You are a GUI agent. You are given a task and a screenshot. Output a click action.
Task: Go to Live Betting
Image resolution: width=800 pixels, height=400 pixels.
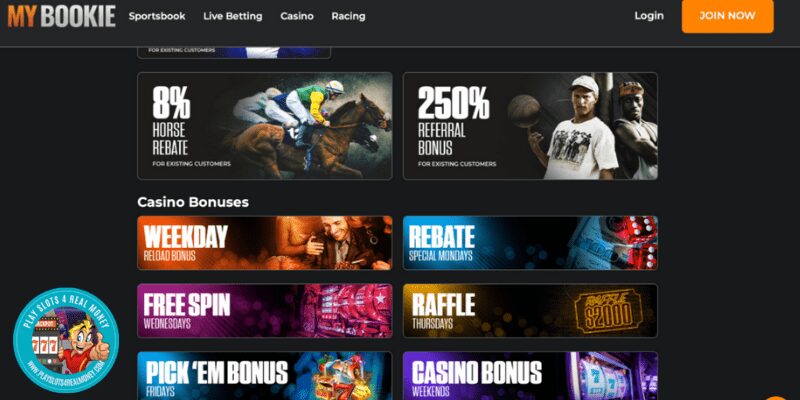[233, 16]
